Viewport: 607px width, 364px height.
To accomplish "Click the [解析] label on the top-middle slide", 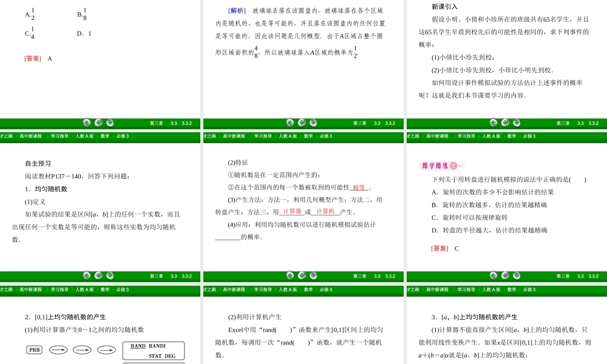I will click(237, 10).
